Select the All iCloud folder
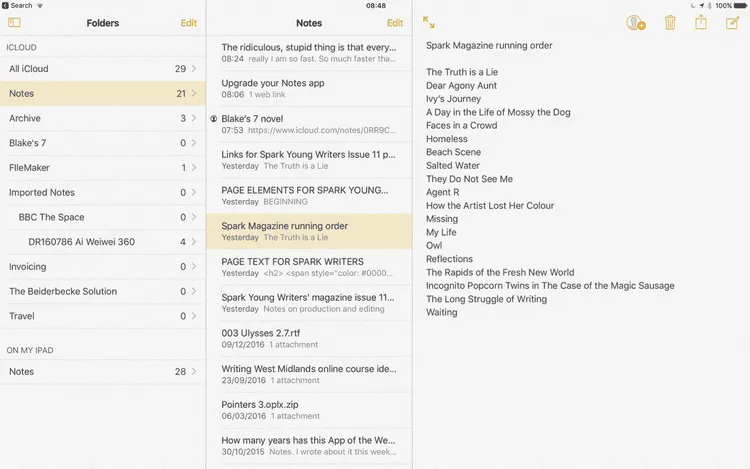Viewport: 750px width, 469px height. pyautogui.click(x=103, y=68)
